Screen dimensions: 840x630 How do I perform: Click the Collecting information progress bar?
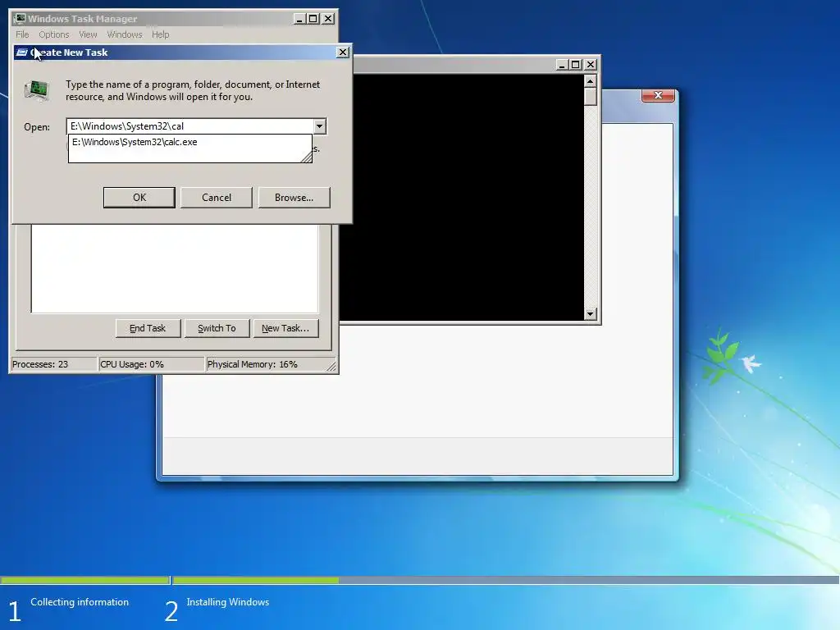point(84,580)
